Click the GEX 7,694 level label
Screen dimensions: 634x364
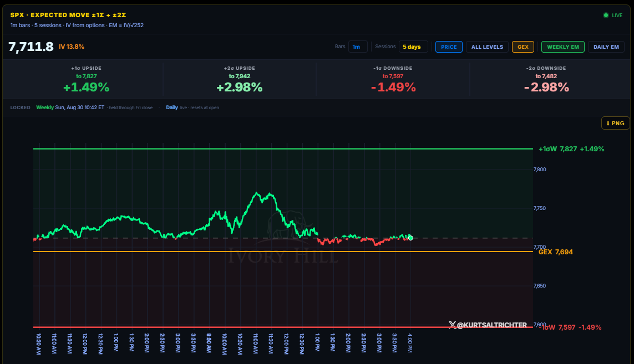tap(556, 252)
